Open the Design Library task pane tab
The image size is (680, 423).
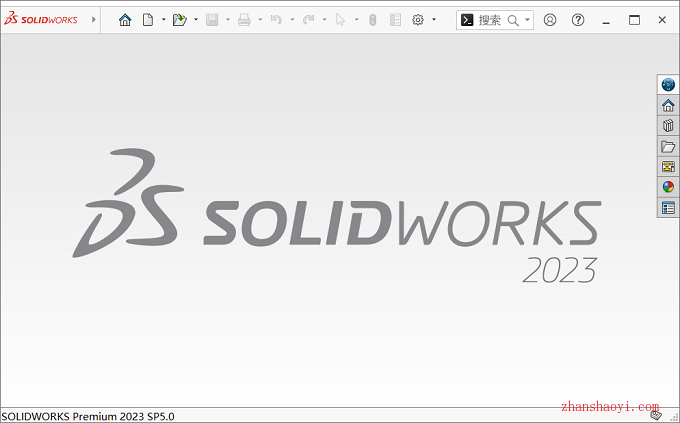pos(668,126)
